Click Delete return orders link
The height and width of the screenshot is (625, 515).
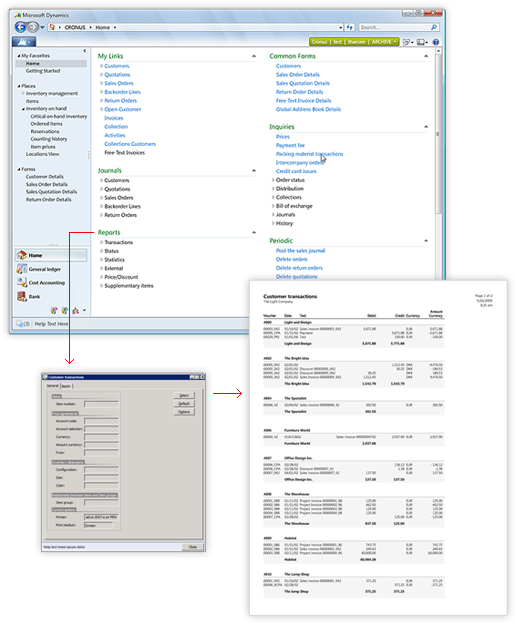coord(299,268)
